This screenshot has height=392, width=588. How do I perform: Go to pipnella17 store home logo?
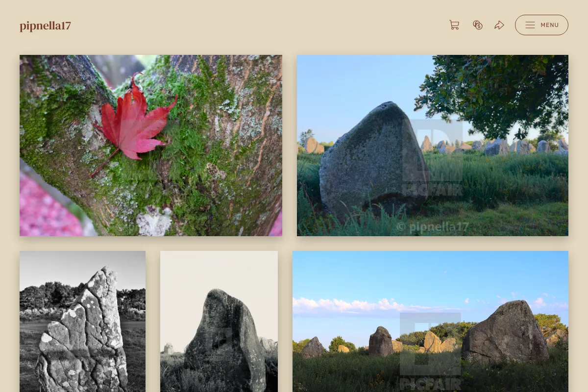tap(45, 25)
